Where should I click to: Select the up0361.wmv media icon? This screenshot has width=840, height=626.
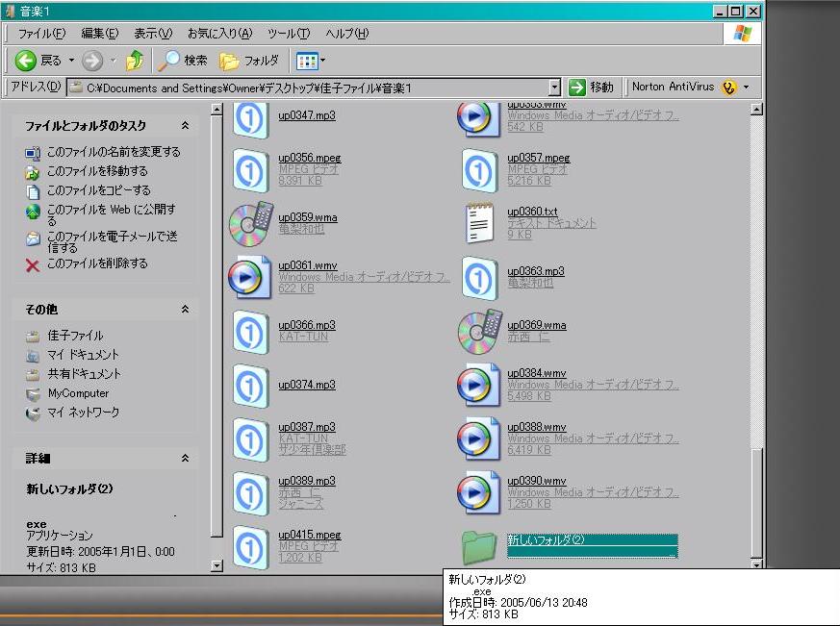[x=250, y=277]
